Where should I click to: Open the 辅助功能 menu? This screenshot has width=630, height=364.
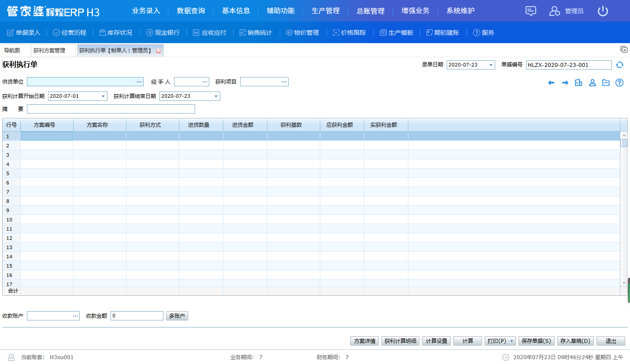tap(281, 11)
